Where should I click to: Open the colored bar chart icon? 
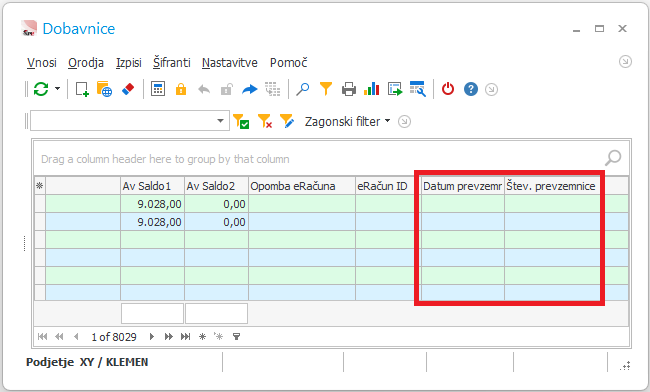coord(371,89)
